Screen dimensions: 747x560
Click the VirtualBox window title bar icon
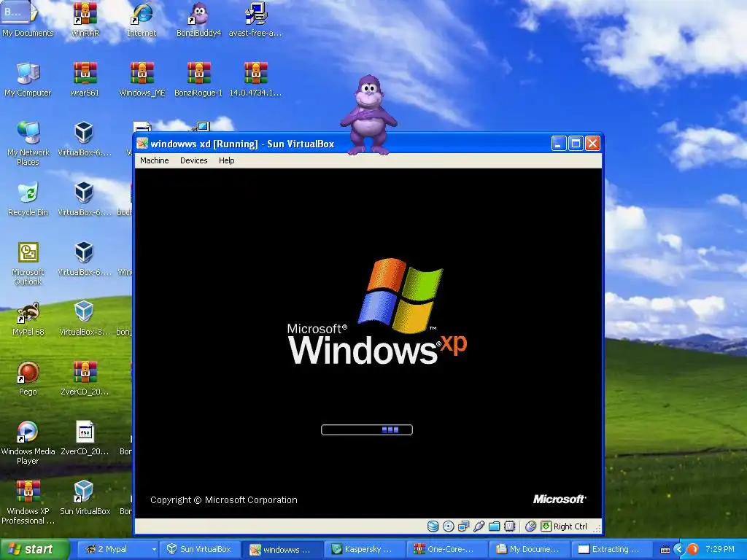142,144
